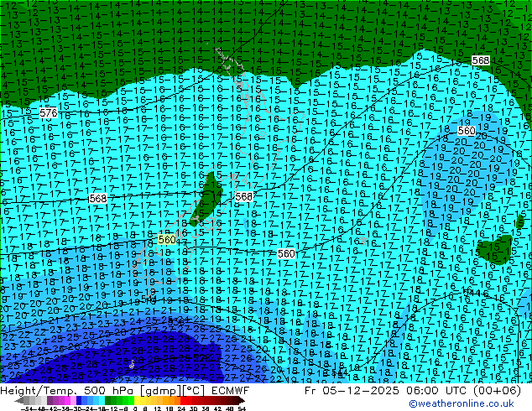
Task: Select the 568 label left of the green island
Action: click(97, 199)
